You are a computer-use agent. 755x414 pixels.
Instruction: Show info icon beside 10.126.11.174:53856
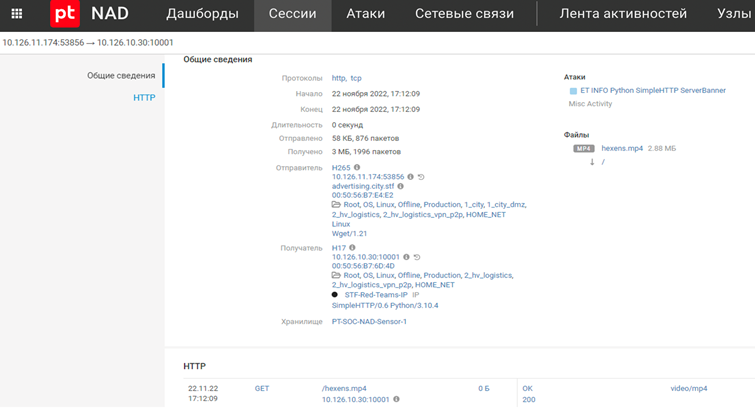(x=410, y=177)
